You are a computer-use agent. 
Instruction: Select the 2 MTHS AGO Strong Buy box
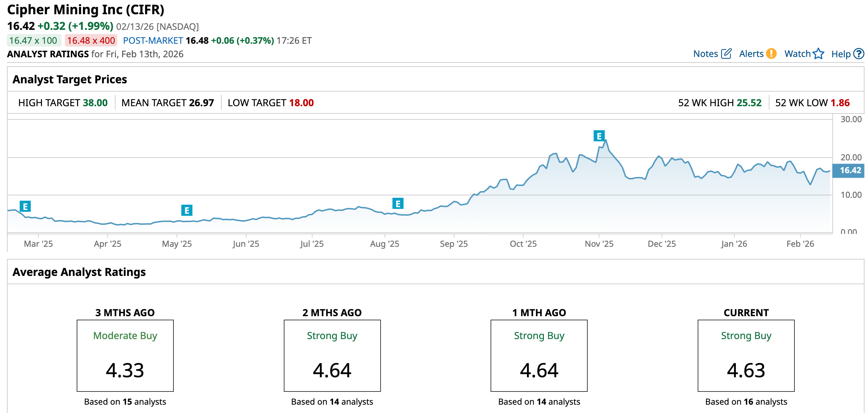pos(332,355)
